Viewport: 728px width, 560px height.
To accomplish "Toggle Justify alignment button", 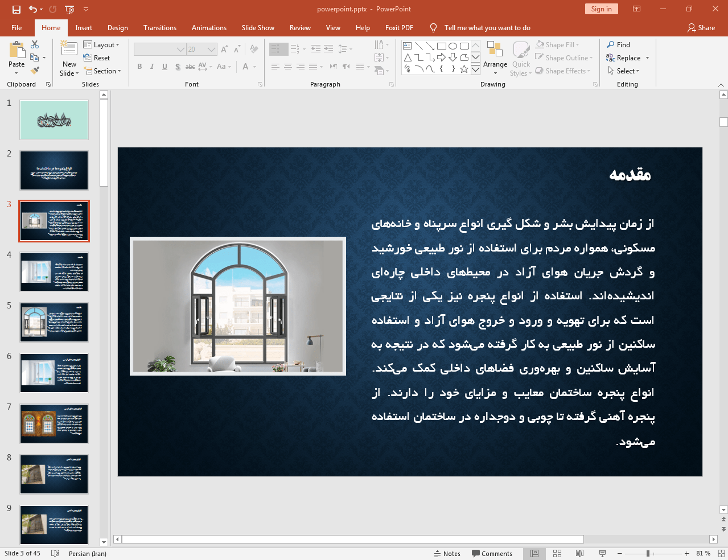I will tap(313, 67).
